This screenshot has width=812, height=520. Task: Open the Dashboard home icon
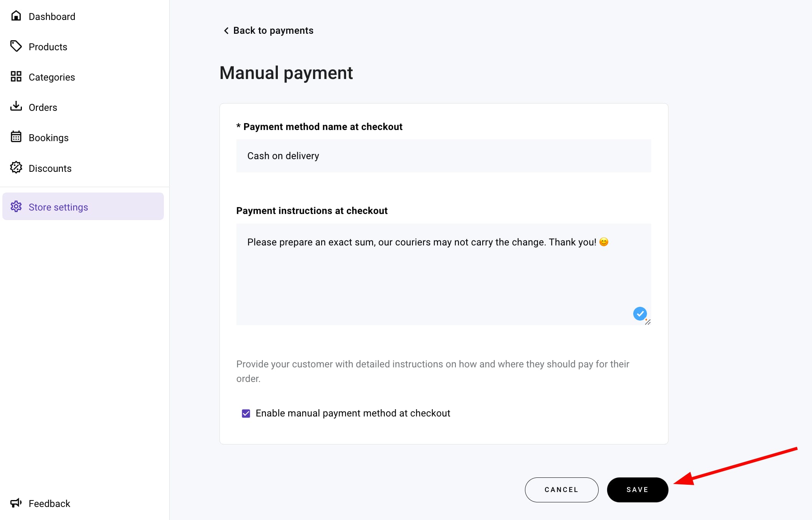[16, 16]
